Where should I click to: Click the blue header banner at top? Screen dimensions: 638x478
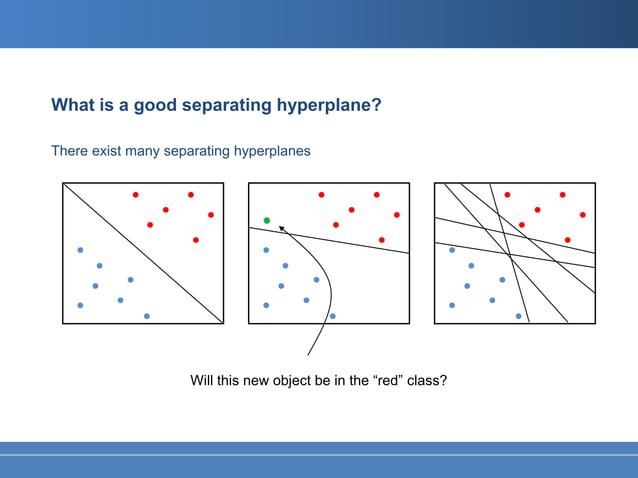coord(319,24)
